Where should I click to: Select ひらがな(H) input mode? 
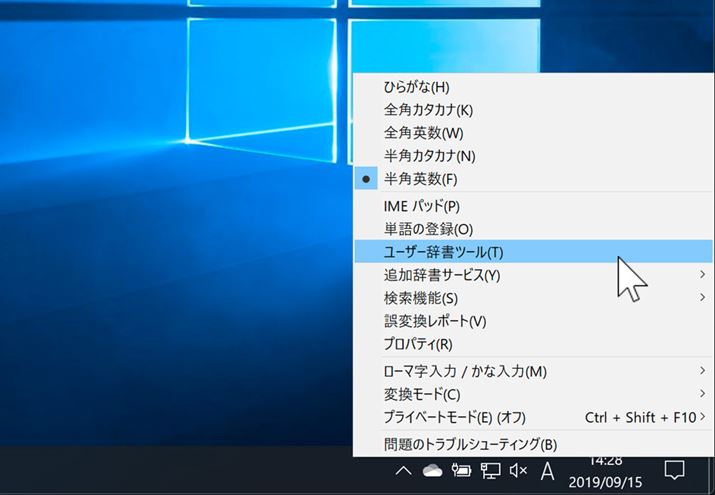coord(533,87)
